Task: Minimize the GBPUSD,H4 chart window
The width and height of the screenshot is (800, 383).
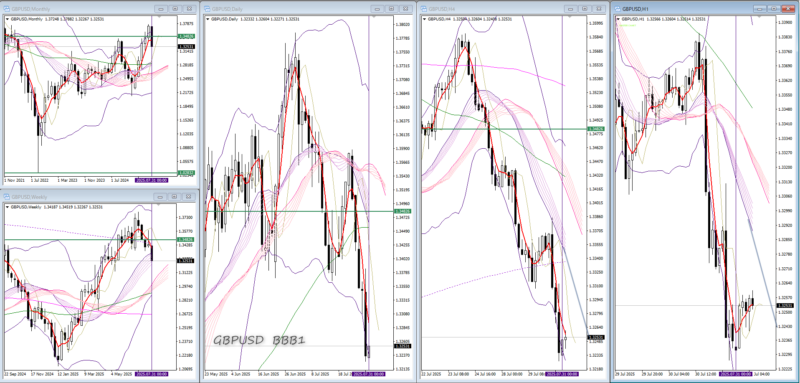Action: pyautogui.click(x=570, y=9)
